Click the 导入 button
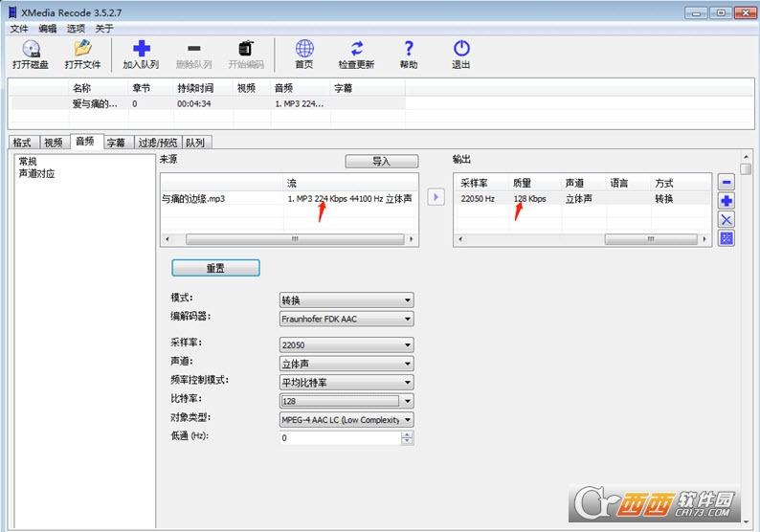 (382, 162)
